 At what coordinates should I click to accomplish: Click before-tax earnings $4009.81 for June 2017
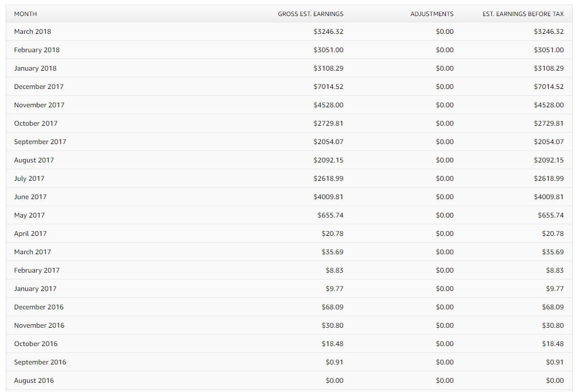(549, 197)
